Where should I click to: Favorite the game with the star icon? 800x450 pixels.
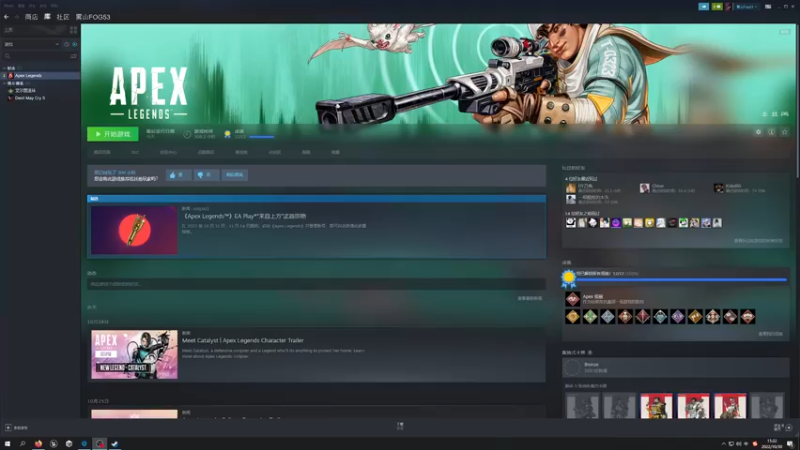tap(785, 132)
